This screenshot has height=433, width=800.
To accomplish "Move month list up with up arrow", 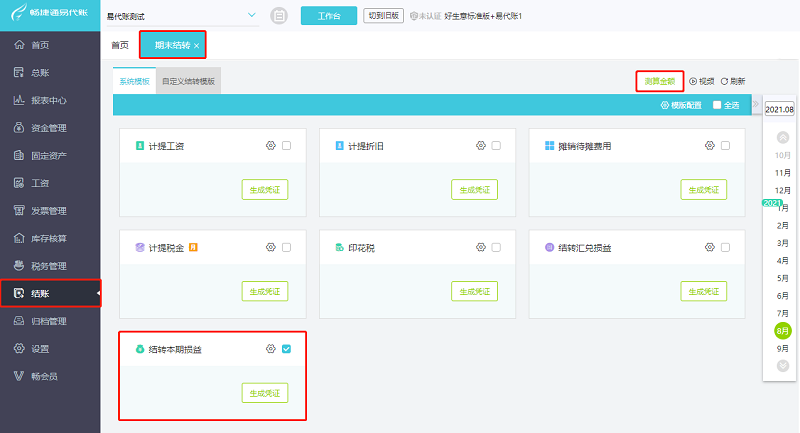I will pyautogui.click(x=783, y=137).
